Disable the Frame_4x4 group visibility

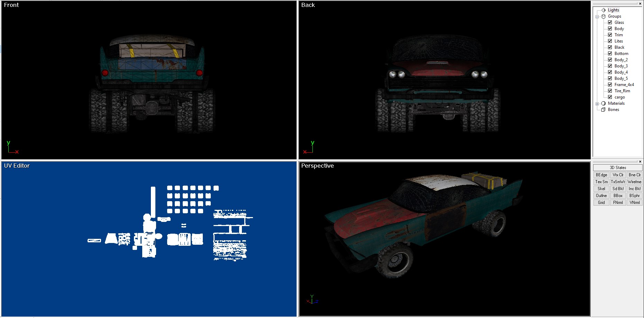click(x=610, y=85)
